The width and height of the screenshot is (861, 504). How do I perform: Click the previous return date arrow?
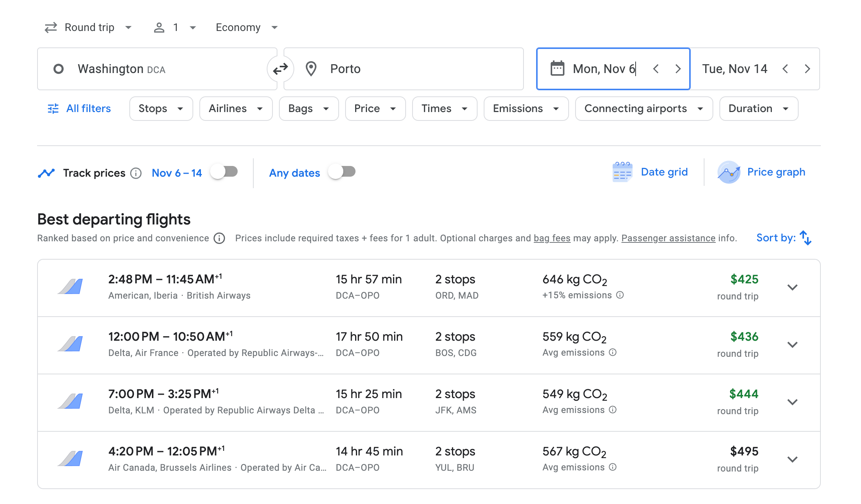pos(785,69)
